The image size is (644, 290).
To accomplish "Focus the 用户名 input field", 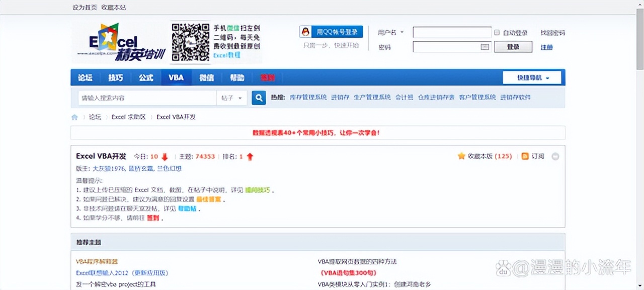I will pyautogui.click(x=452, y=32).
